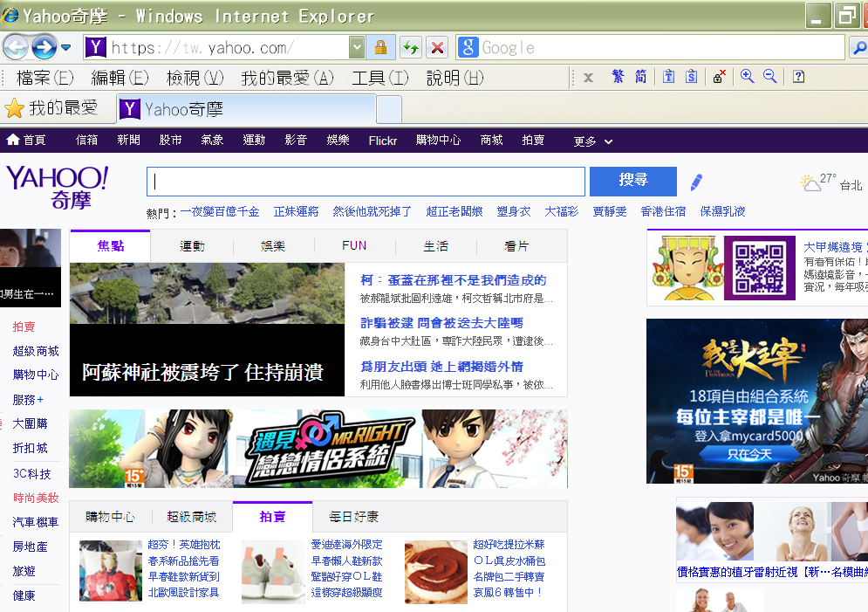The height and width of the screenshot is (612, 868).
Task: Open sidebar link 3C科技
Action: point(31,473)
